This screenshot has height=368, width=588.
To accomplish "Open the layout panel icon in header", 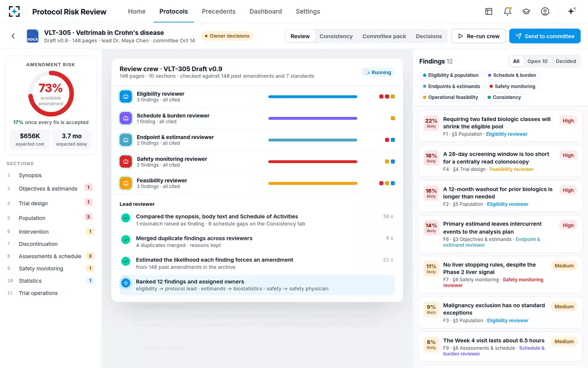I will click(489, 11).
